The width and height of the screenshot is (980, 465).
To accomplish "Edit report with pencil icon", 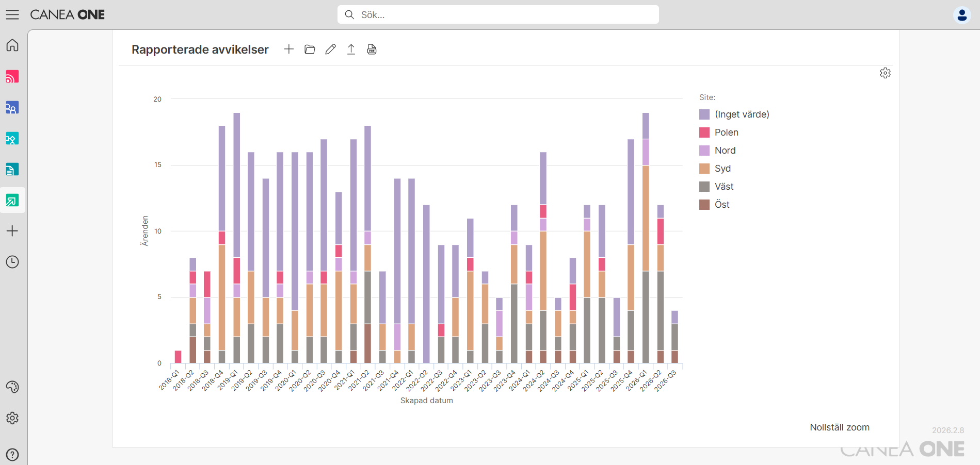I will (x=330, y=49).
